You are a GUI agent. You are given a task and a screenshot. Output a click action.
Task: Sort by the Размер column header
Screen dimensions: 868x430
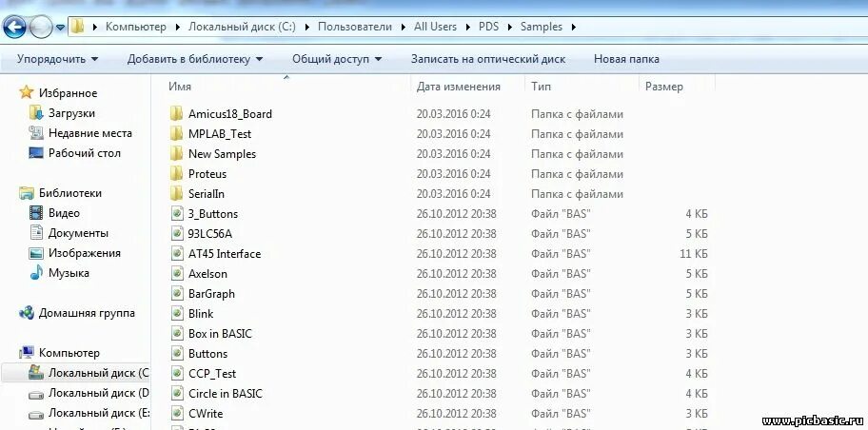click(663, 87)
